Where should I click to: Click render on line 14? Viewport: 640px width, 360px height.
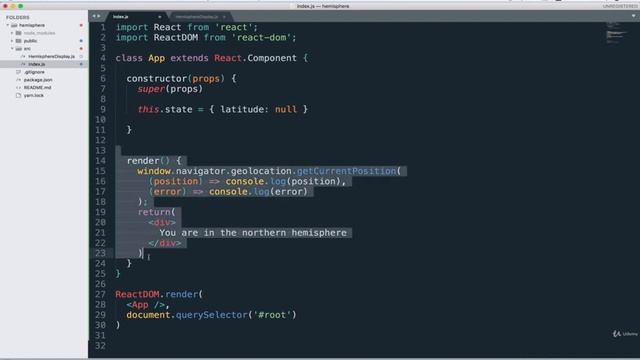pos(143,161)
